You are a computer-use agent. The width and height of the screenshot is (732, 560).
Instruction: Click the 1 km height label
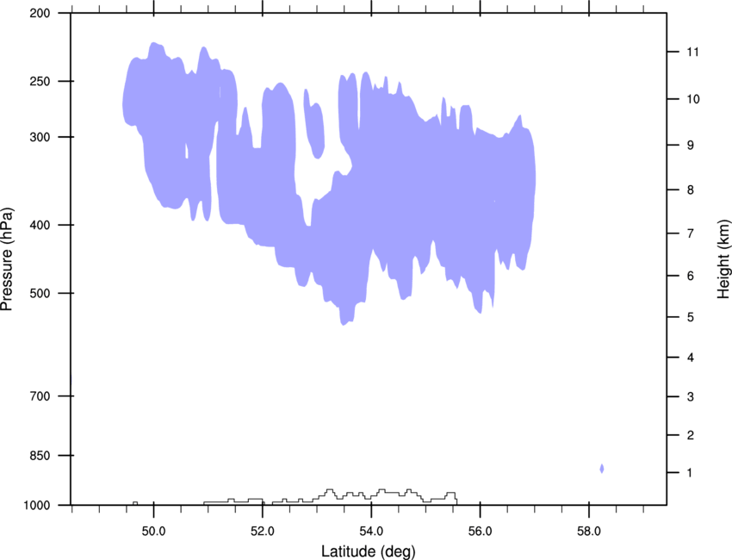(x=690, y=473)
